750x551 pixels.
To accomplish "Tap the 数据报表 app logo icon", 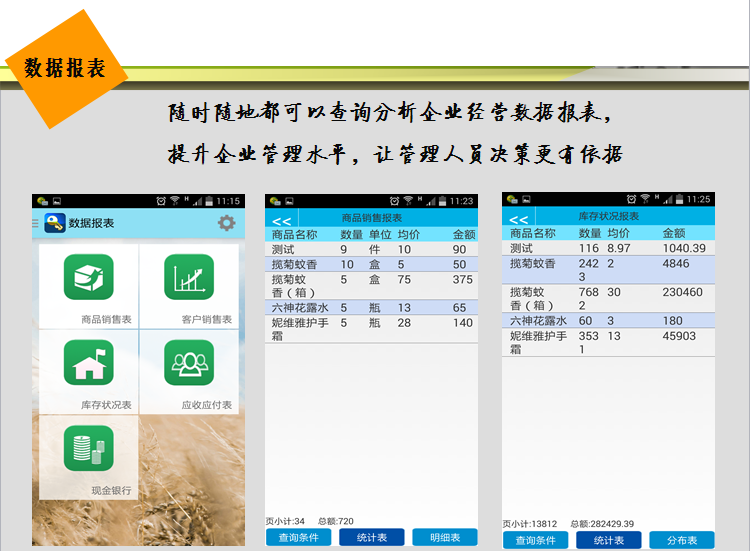I will (x=55, y=223).
